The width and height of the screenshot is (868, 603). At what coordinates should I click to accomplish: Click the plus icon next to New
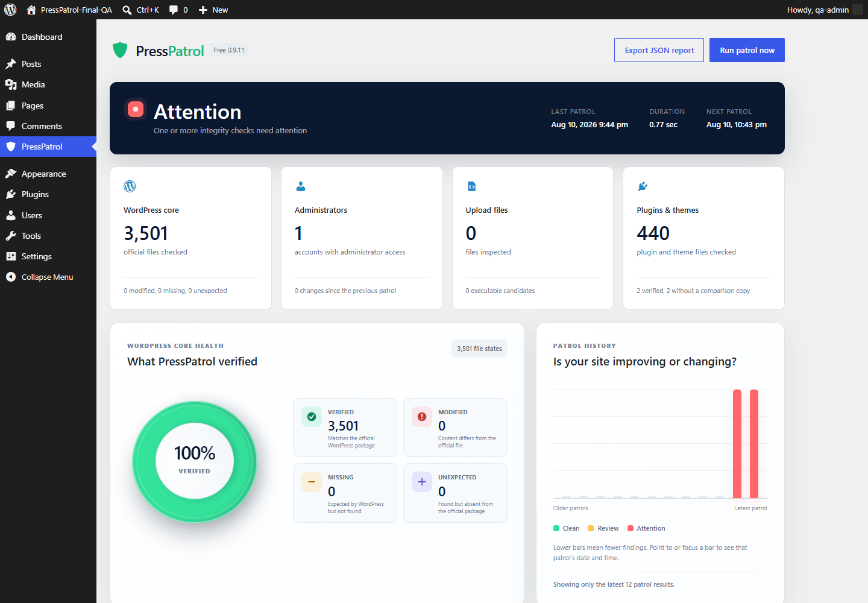[x=203, y=10]
